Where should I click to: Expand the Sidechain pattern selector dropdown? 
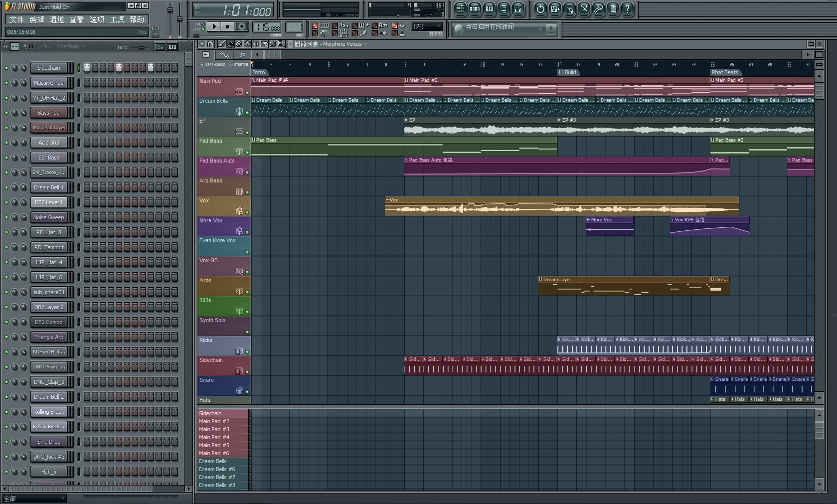click(x=83, y=46)
